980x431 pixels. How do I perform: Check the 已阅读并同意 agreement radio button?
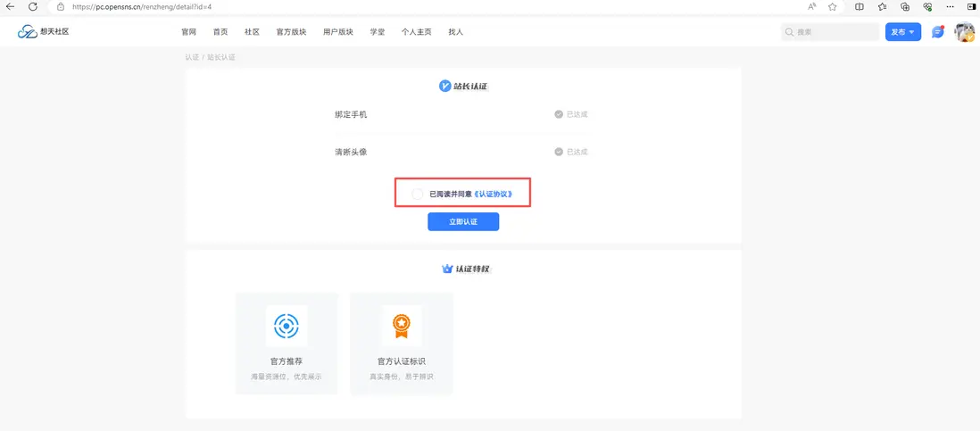coord(418,195)
